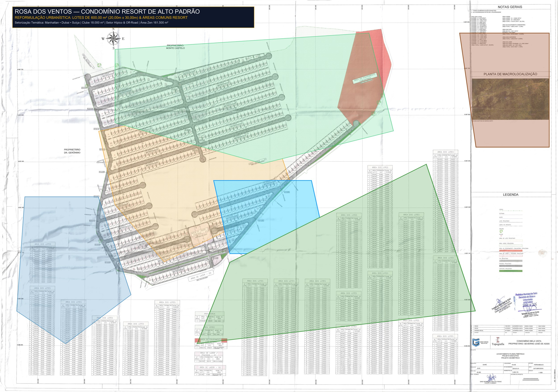Click the LEVANTAMENTO PLANIALTIMÉTRICO text
The image size is (558, 392).
click(510, 354)
